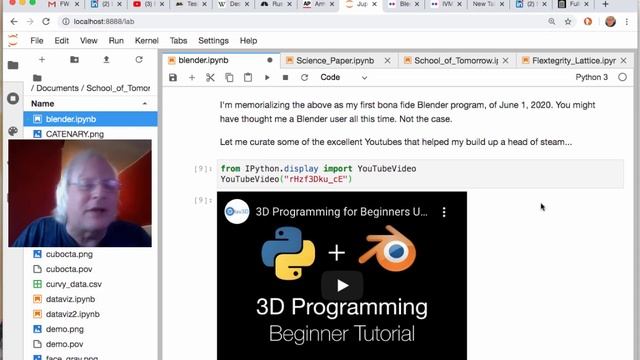This screenshot has height=360, width=640.
Task: Click the YouTubeVideo code cell
Action: coord(420,174)
